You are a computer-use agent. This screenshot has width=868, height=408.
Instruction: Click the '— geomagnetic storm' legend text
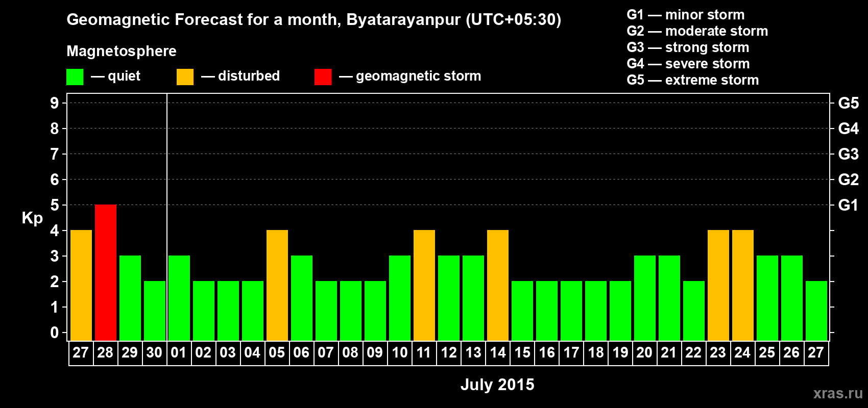(410, 76)
